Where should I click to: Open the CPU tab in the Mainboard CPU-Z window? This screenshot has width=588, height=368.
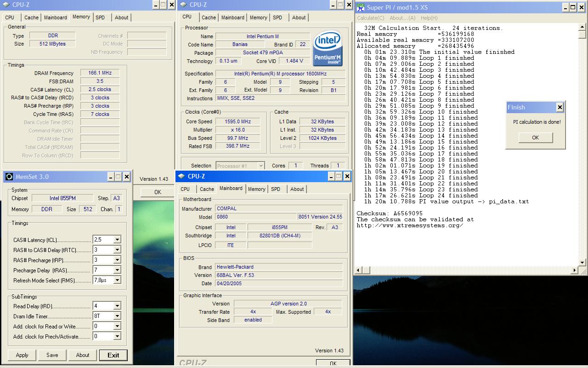pyautogui.click(x=185, y=189)
